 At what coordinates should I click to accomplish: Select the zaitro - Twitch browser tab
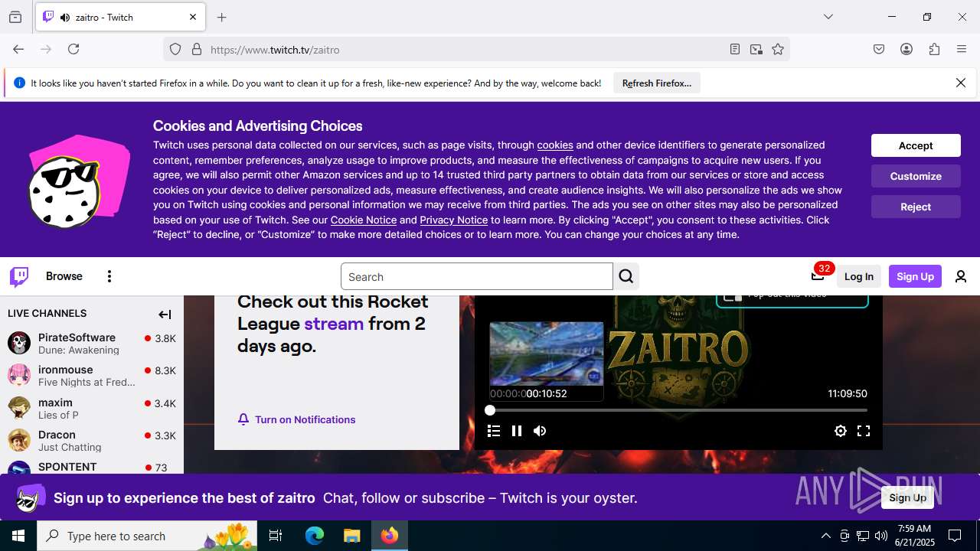click(x=119, y=17)
